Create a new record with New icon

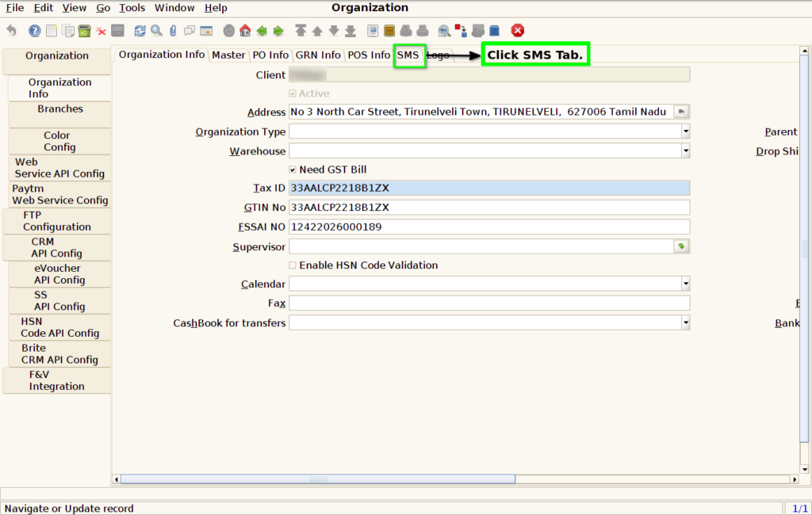(52, 31)
